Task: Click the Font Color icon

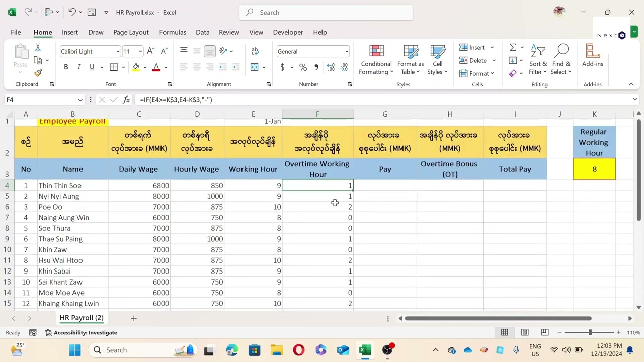Action: (156, 67)
